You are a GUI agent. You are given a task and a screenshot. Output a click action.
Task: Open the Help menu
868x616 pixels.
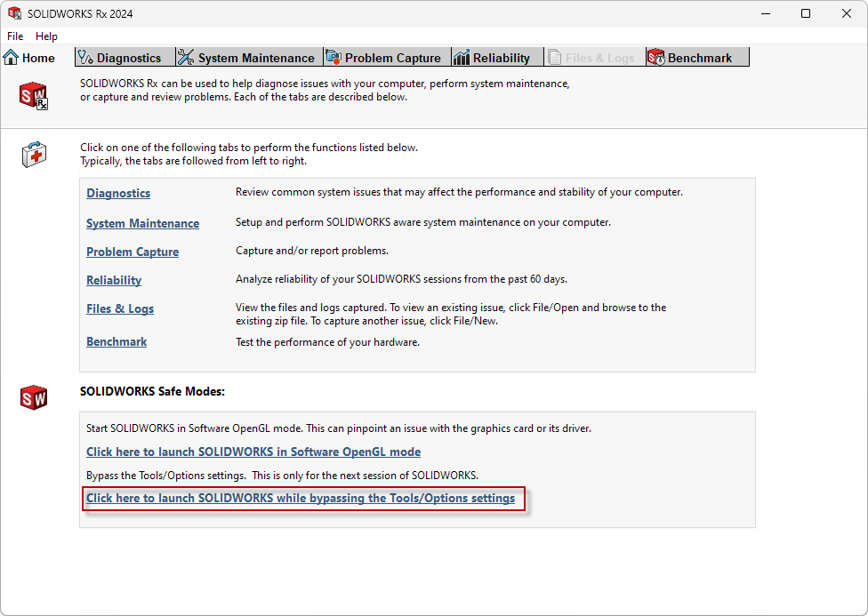[x=46, y=36]
